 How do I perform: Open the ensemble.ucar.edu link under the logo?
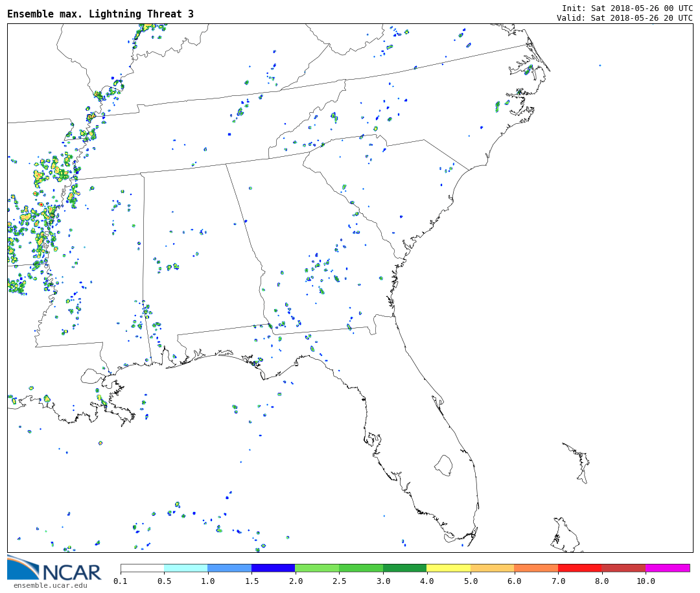pos(50,586)
